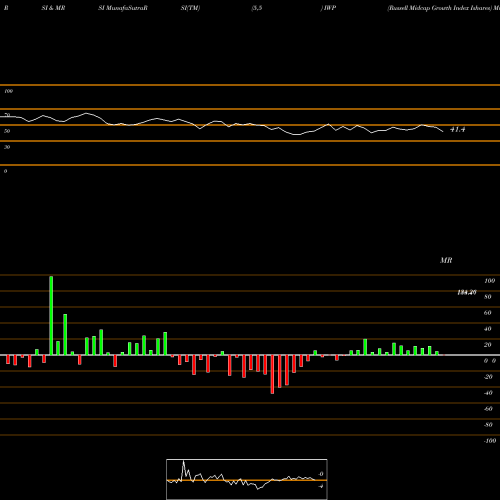Click the 'Russell Midcap Growth Index Ishares' title
This screenshot has width=500, height=500.
tap(440, 8)
